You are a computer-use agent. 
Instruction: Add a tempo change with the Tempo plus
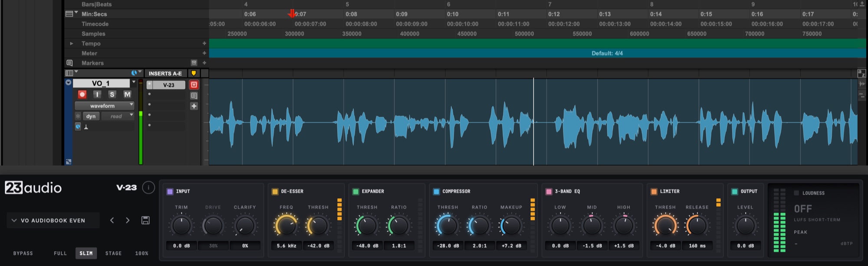point(204,43)
